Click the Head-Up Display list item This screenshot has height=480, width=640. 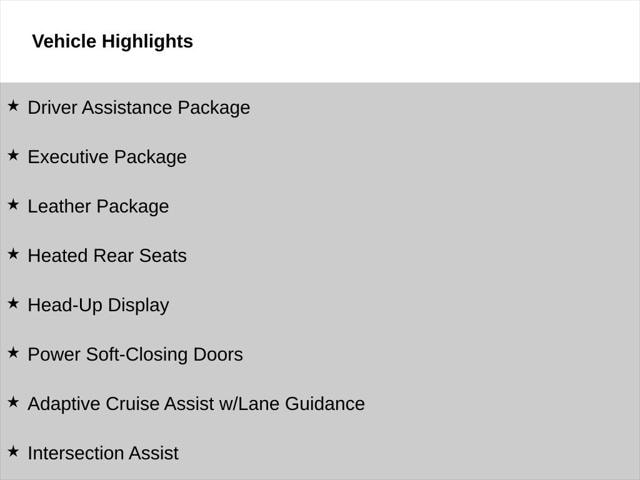(x=98, y=306)
